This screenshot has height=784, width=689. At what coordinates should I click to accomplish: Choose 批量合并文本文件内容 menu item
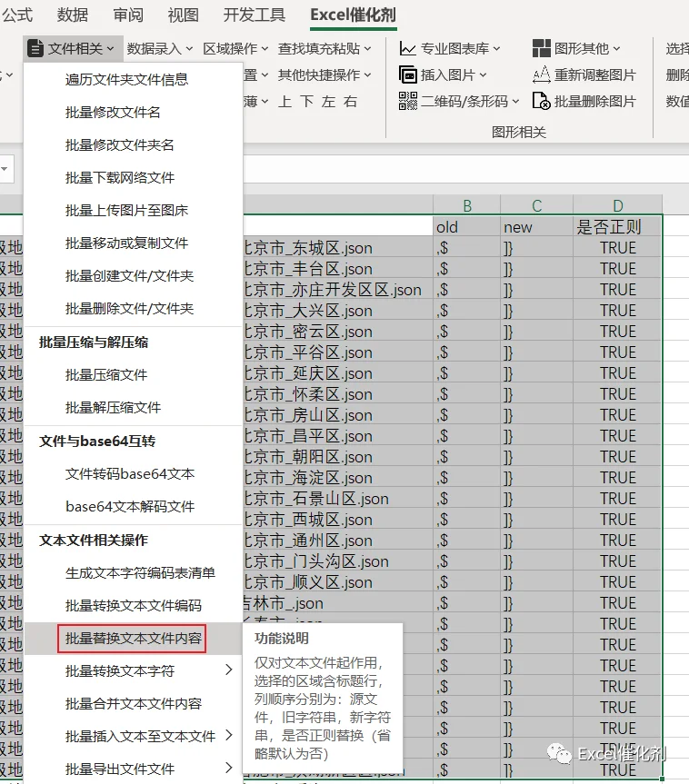[x=133, y=703]
